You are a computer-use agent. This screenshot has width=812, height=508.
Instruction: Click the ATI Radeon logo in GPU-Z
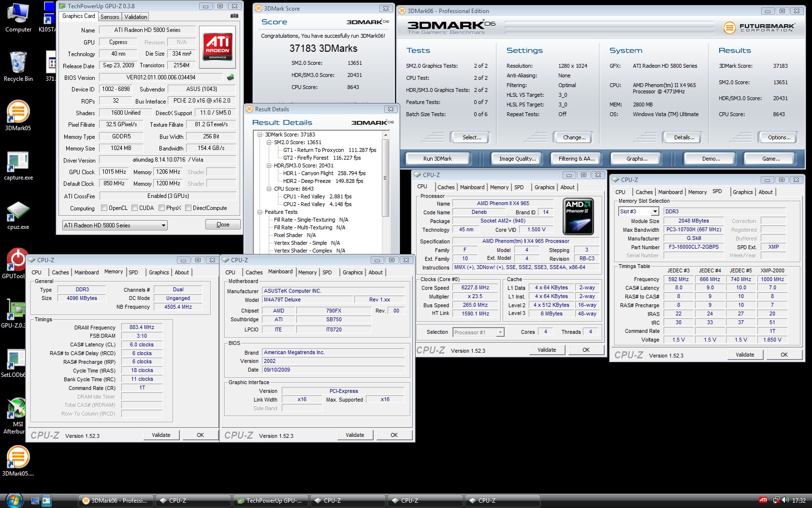[217, 46]
